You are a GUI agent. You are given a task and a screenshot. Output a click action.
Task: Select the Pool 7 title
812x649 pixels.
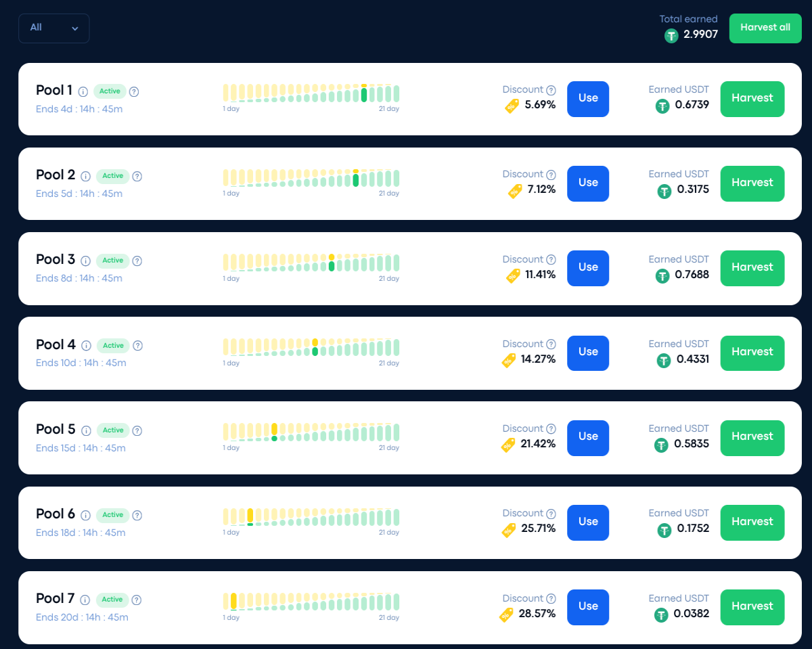pos(55,598)
